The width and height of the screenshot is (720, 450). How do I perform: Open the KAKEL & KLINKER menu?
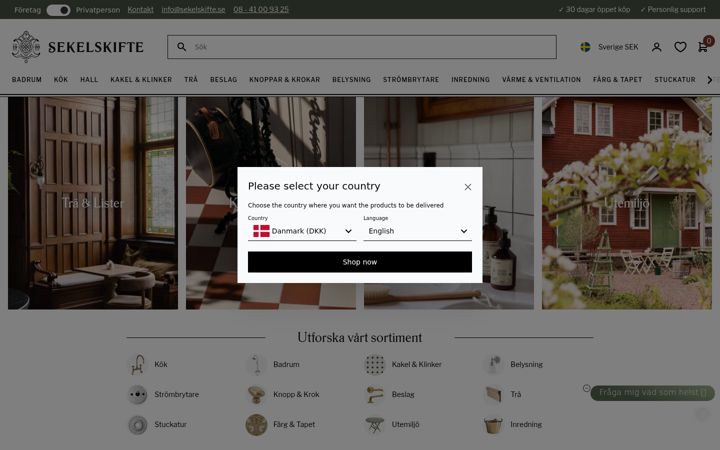point(141,79)
